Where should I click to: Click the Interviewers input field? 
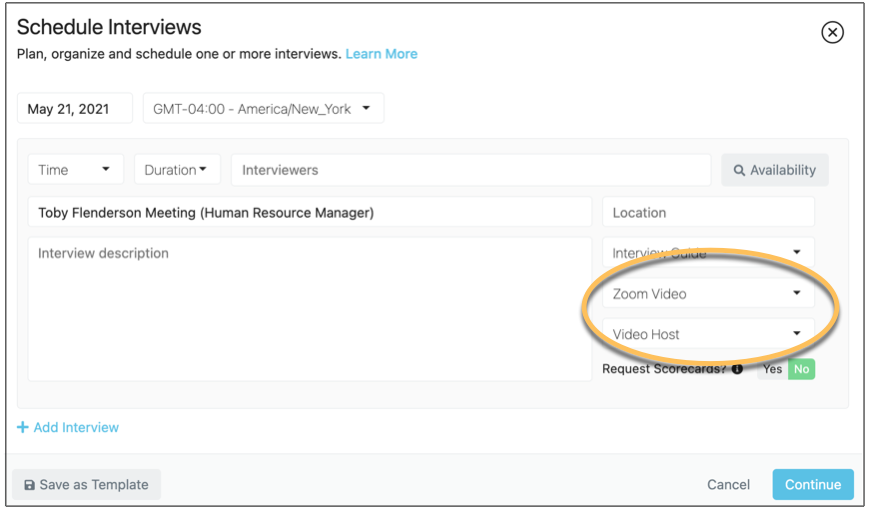click(x=471, y=170)
